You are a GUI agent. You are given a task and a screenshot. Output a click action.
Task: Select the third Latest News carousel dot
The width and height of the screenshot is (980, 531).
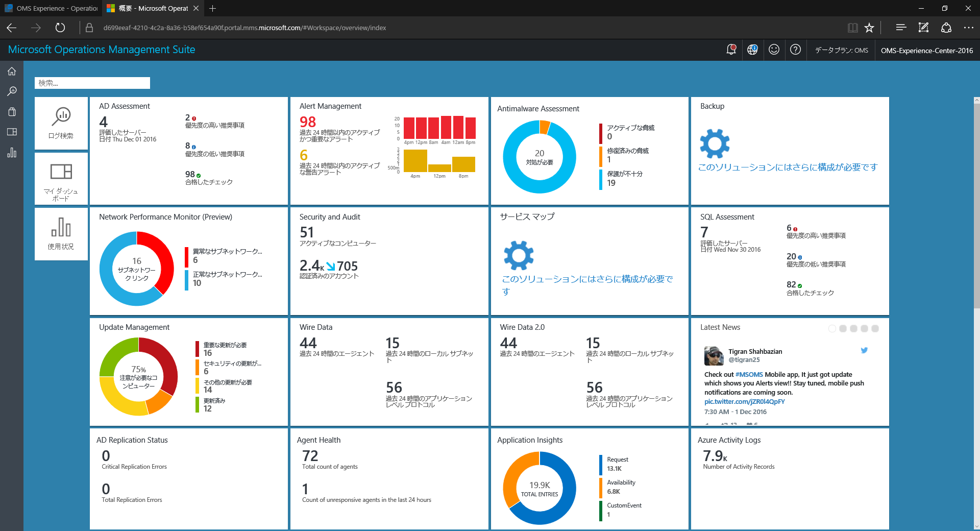coord(853,328)
